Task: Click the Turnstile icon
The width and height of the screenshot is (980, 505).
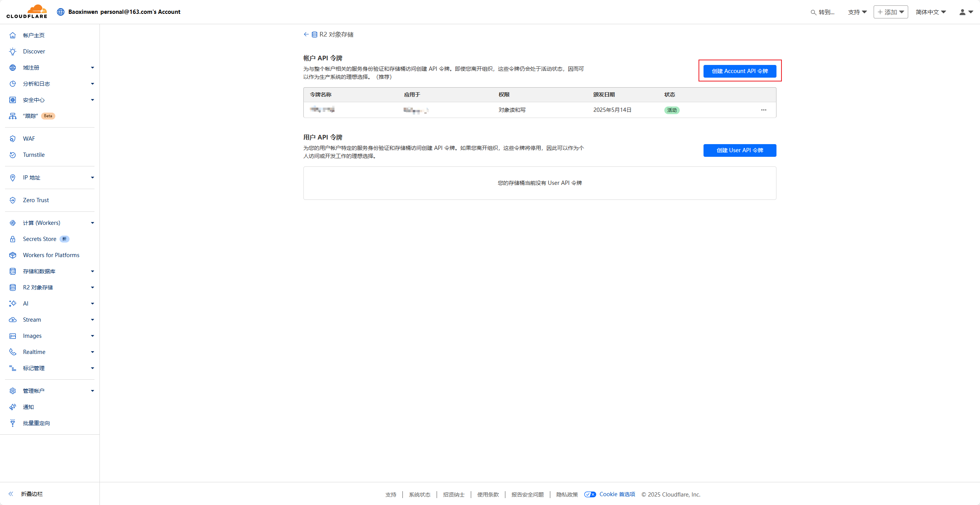Action: (x=13, y=155)
